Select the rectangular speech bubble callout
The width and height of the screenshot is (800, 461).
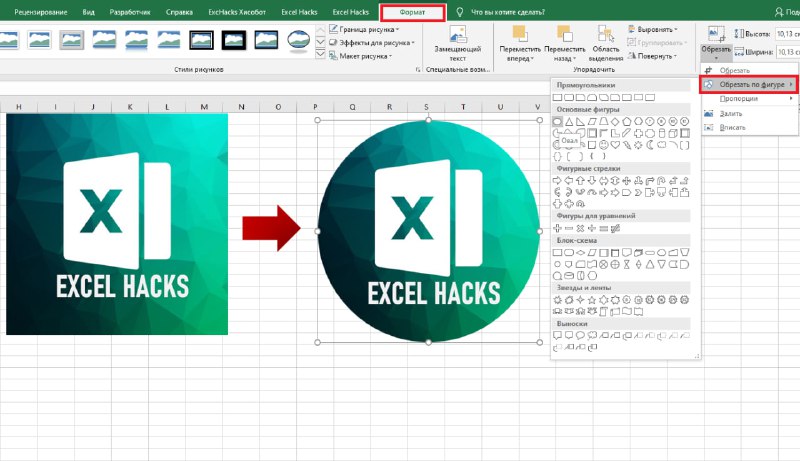557,336
